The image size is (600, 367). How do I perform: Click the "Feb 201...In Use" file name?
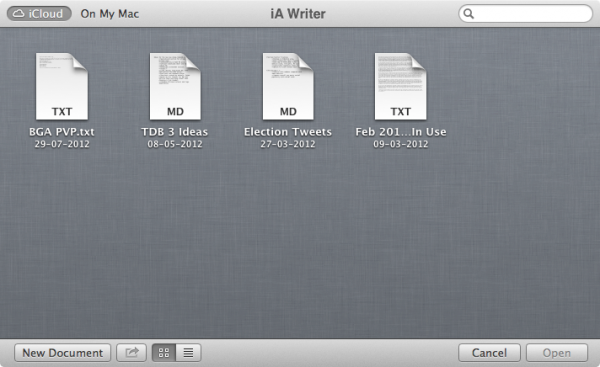coord(401,132)
